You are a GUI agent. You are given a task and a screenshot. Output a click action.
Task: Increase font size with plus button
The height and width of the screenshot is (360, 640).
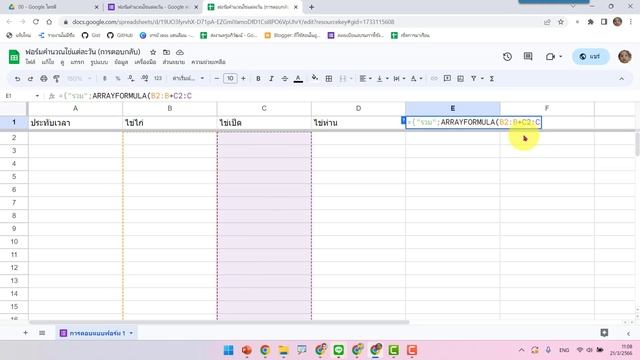click(x=243, y=78)
